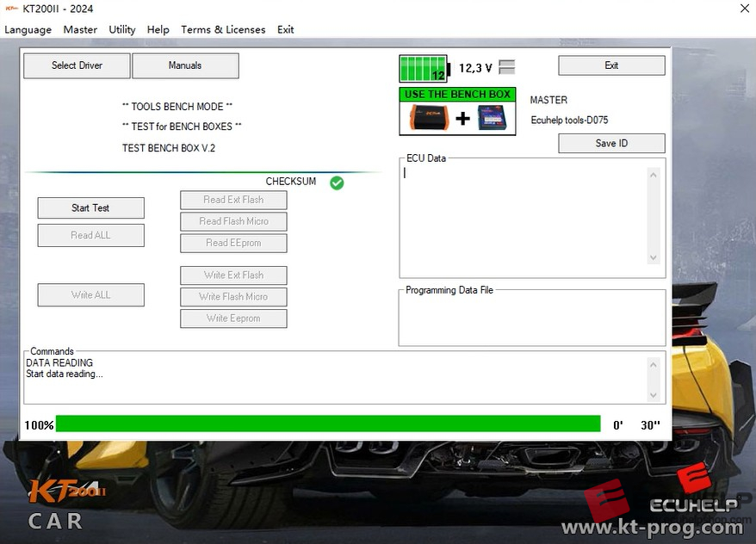The image size is (756, 544).
Task: Click the Select Driver button
Action: point(77,65)
